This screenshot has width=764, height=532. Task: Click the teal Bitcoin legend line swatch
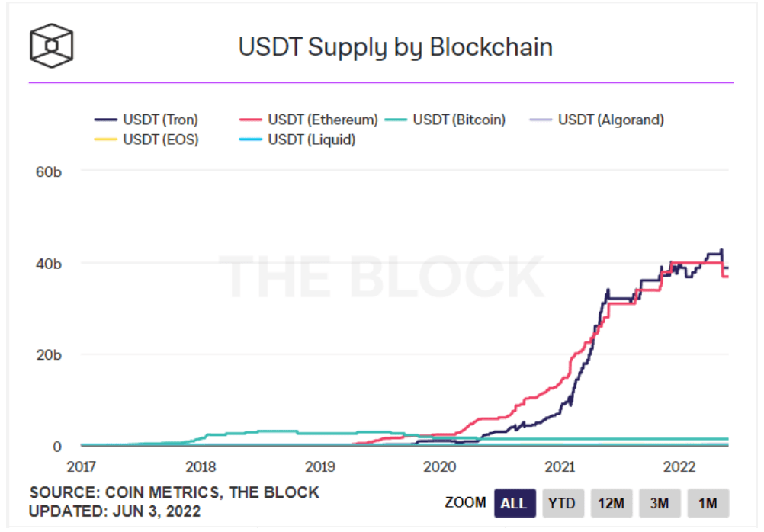(394, 120)
